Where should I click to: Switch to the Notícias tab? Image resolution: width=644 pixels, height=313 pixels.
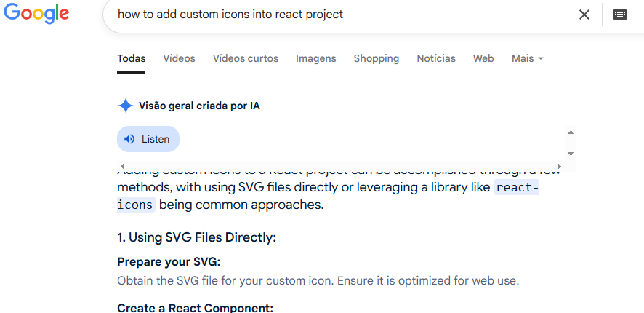tap(436, 58)
